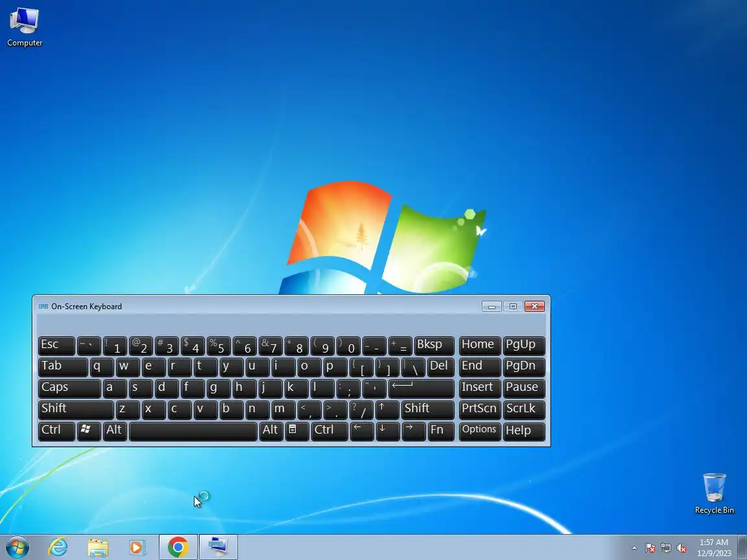Toggle the left Ctrl key
This screenshot has height=560, width=747.
pyautogui.click(x=56, y=432)
